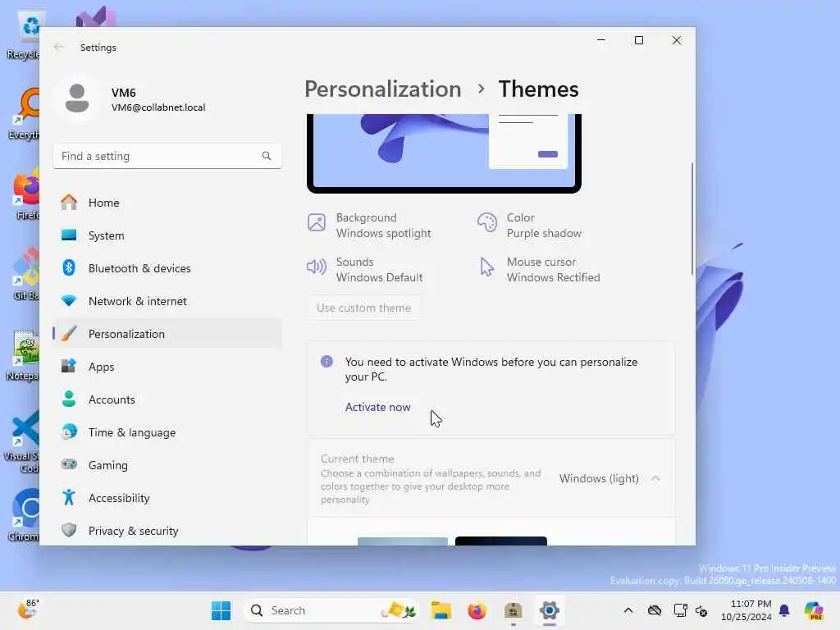Screen dimensions: 840x630
Task: Click the back arrow in Settings title bar
Action: (x=58, y=47)
